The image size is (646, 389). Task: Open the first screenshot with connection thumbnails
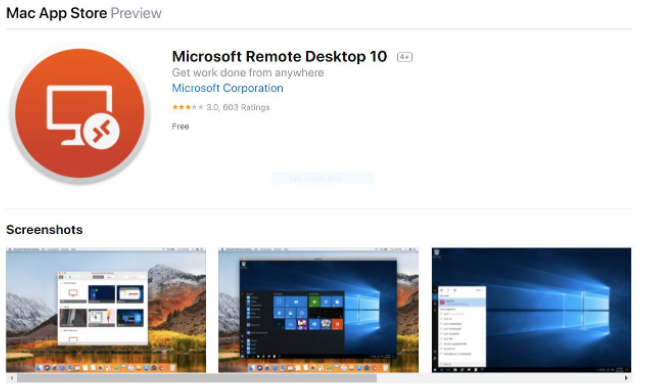tap(106, 310)
